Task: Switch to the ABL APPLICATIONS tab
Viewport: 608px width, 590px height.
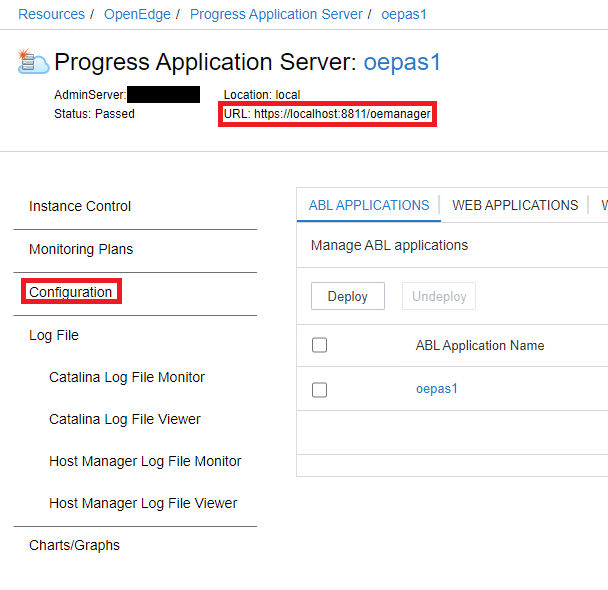Action: [x=369, y=205]
